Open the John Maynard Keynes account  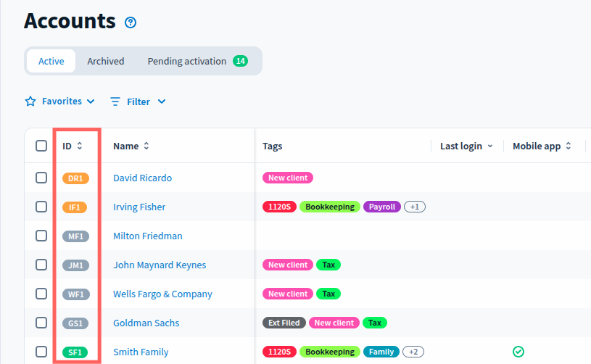click(x=160, y=265)
